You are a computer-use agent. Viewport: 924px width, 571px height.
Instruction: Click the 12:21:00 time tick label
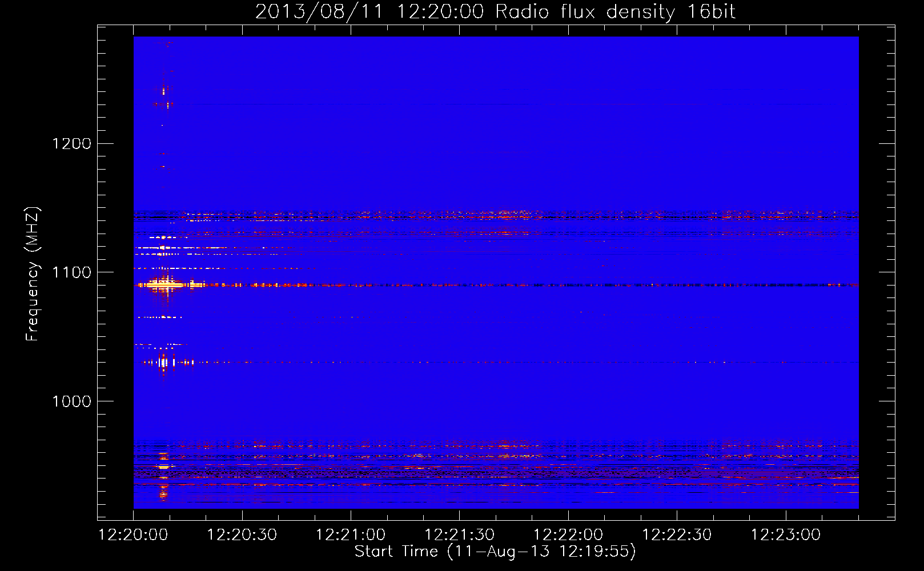pos(351,535)
